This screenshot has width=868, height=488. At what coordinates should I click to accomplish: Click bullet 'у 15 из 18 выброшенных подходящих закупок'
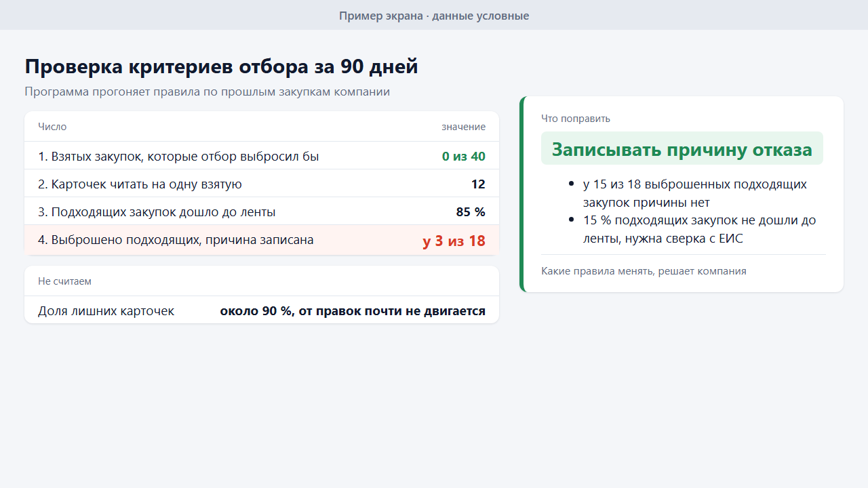[695, 193]
